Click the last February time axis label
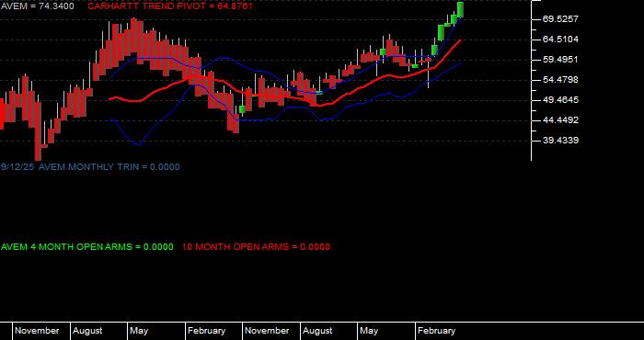This screenshot has width=644, height=340. coord(437,331)
